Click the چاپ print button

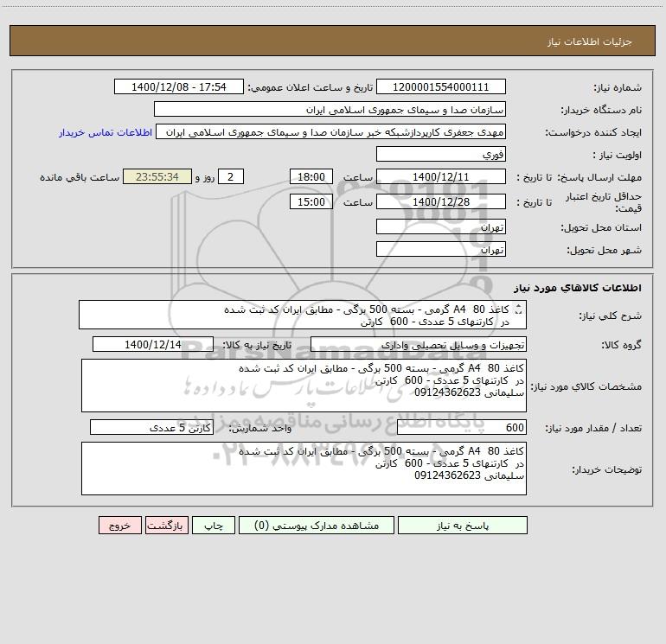coord(214,526)
